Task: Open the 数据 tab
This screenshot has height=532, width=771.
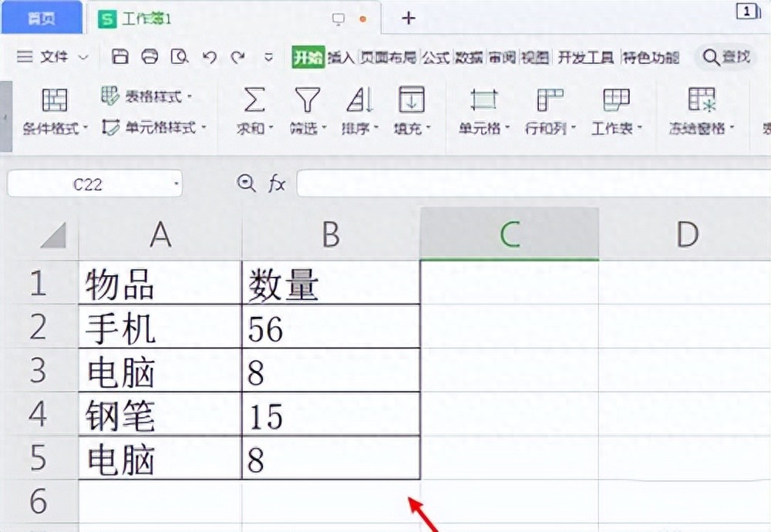Action: pyautogui.click(x=469, y=58)
